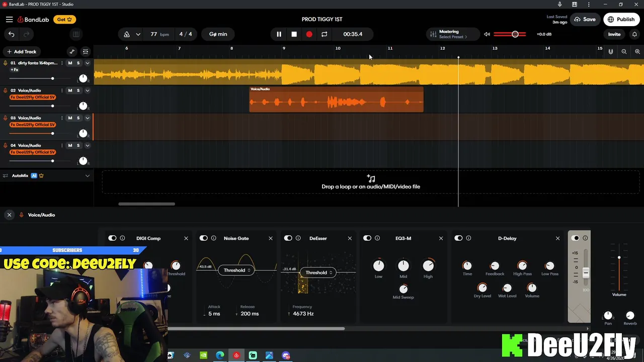Expand track 01 dirty fanta chevron
This screenshot has width=644, height=362.
point(87,63)
